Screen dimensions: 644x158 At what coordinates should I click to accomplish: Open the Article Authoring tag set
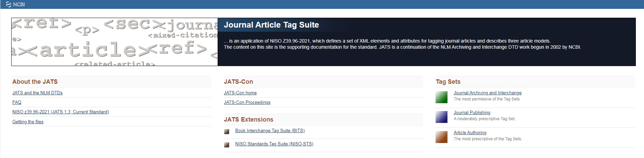470,132
